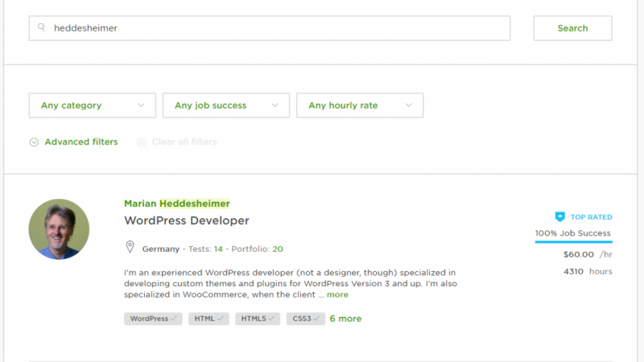Click the Advanced filters link text
644x362 pixels.
[81, 142]
